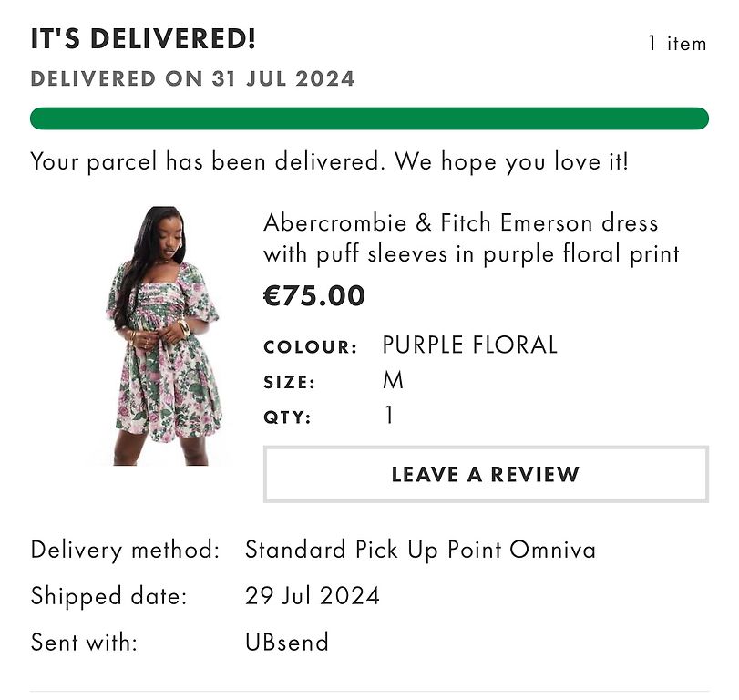The height and width of the screenshot is (700, 739).
Task: Click the shipped date 29 Jul 2024
Action: pos(313,595)
